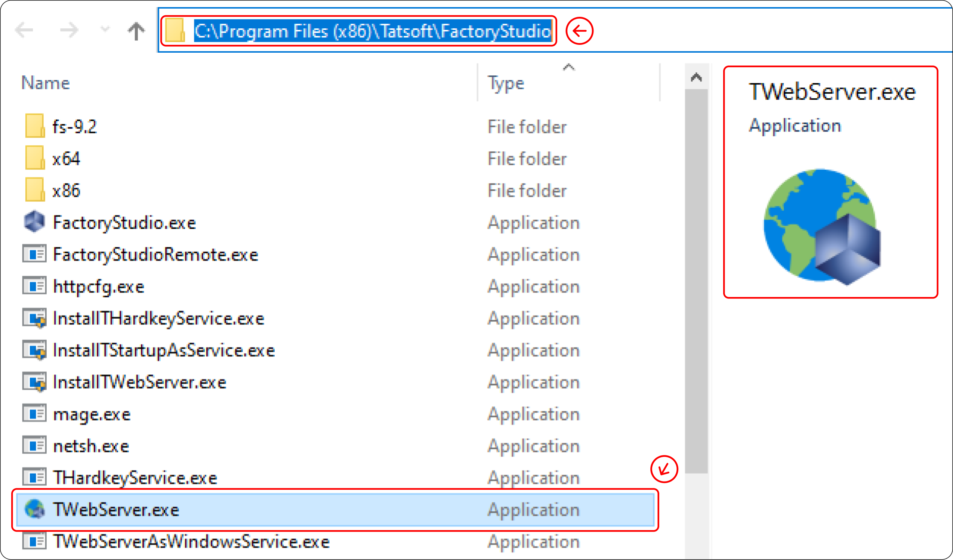Click the FactoryStudio.exe cube icon

(34, 222)
